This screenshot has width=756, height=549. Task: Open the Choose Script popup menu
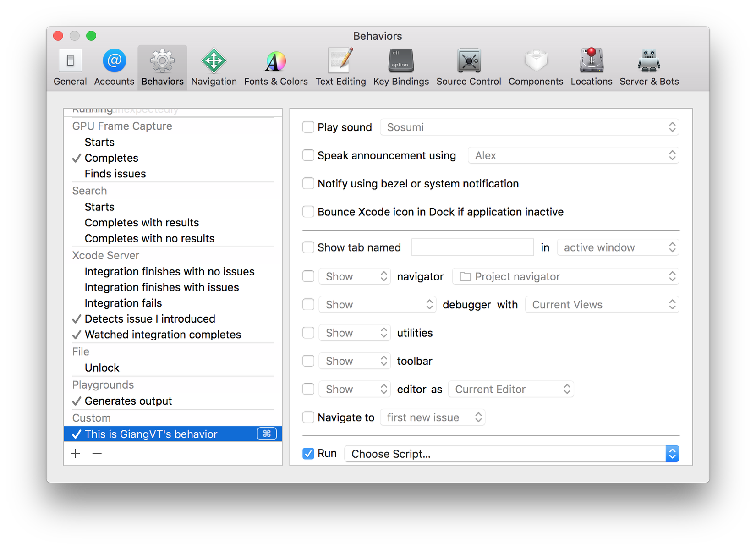click(511, 454)
